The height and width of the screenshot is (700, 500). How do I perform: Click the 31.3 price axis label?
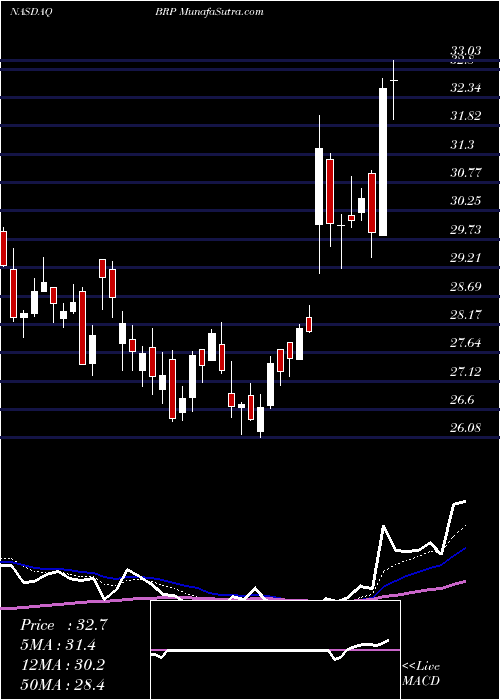pos(462,145)
